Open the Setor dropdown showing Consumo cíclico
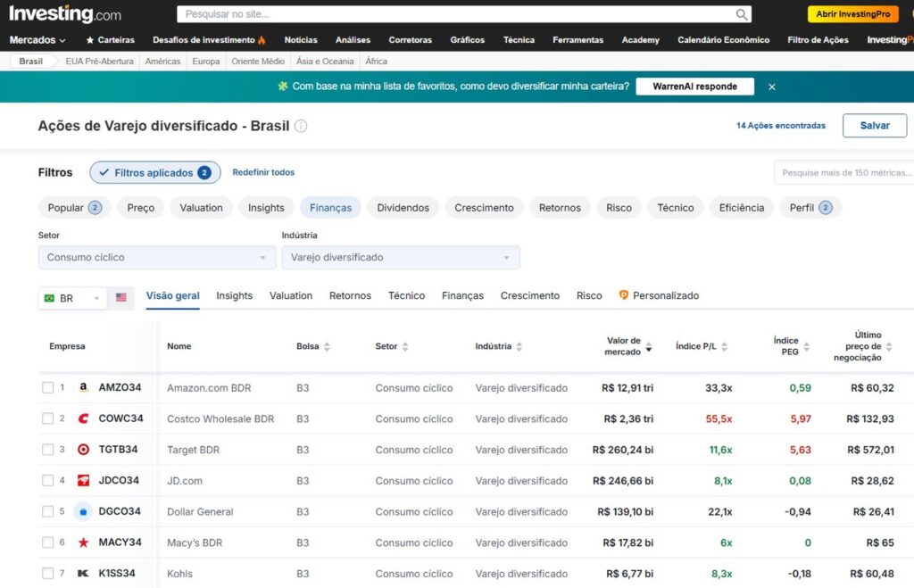Image resolution: width=914 pixels, height=588 pixels. pyautogui.click(x=157, y=258)
